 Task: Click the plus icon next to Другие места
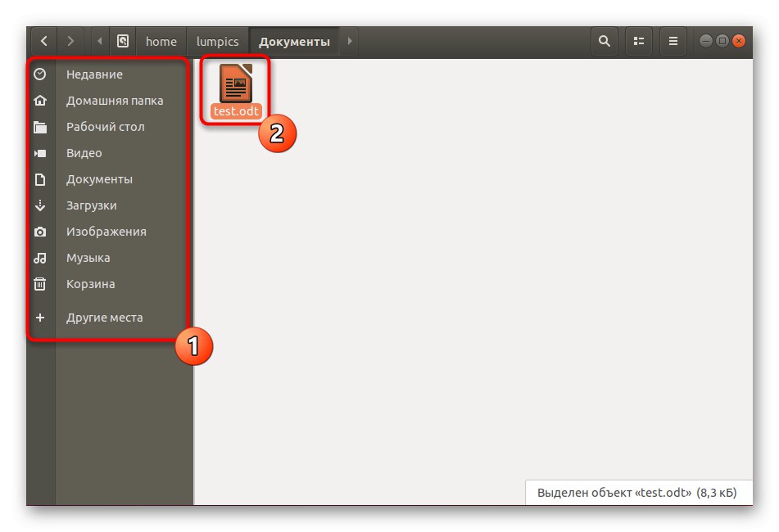pos(40,317)
